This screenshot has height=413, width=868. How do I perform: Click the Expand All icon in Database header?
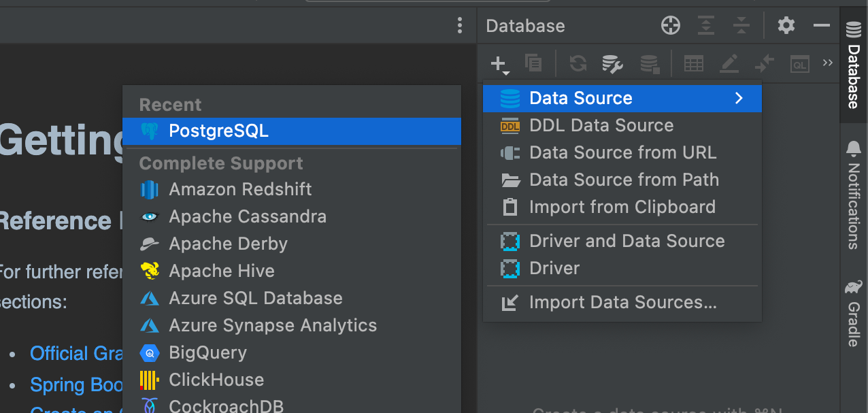click(x=707, y=26)
